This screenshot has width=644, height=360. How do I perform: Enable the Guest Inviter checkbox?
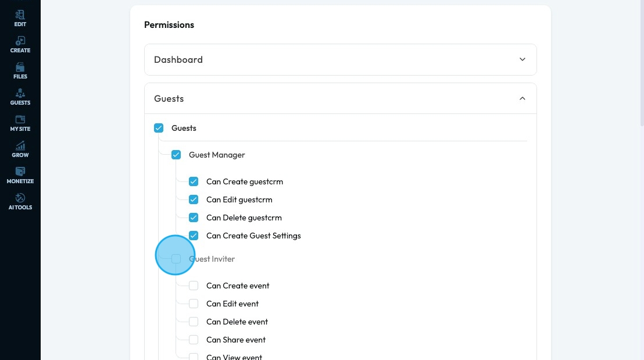tap(176, 259)
